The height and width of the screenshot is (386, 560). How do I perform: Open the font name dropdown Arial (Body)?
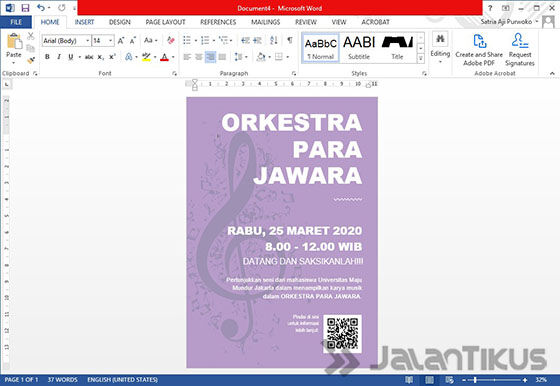tap(88, 41)
